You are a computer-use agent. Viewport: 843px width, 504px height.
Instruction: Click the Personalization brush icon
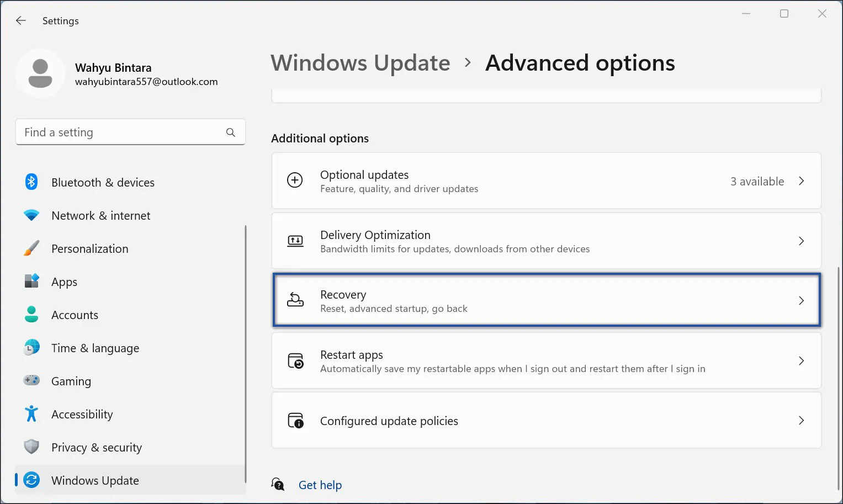tap(31, 248)
